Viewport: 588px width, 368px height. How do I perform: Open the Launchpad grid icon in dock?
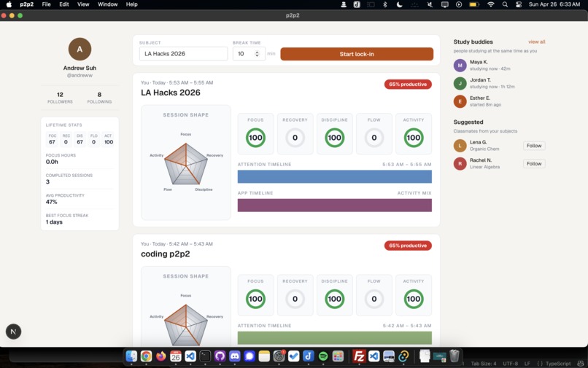pos(338,356)
